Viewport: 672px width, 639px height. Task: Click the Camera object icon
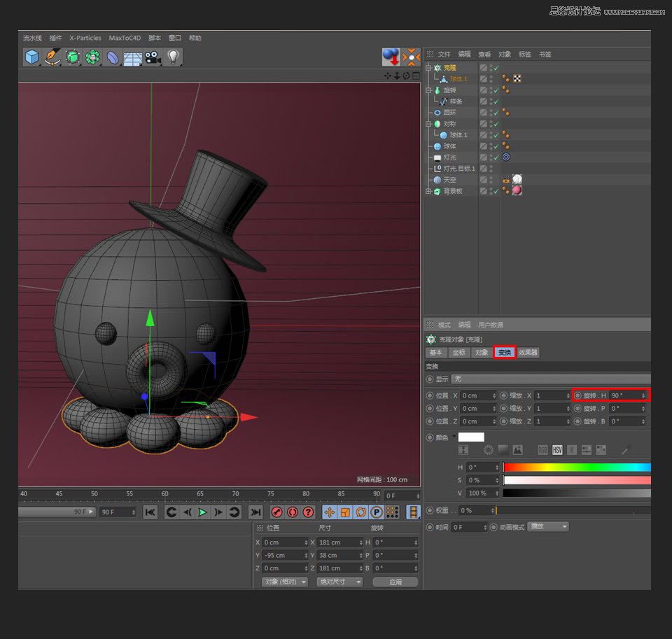(153, 57)
